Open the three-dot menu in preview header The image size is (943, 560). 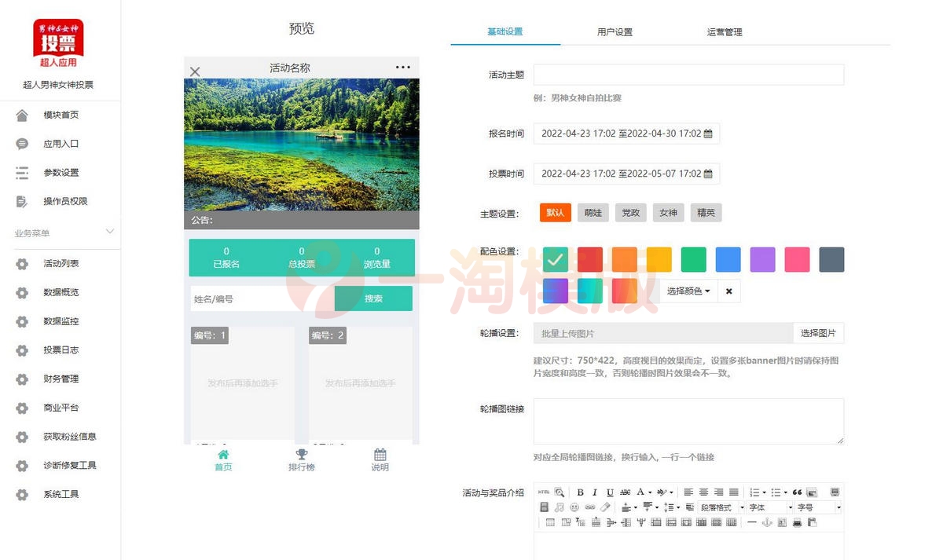(402, 68)
